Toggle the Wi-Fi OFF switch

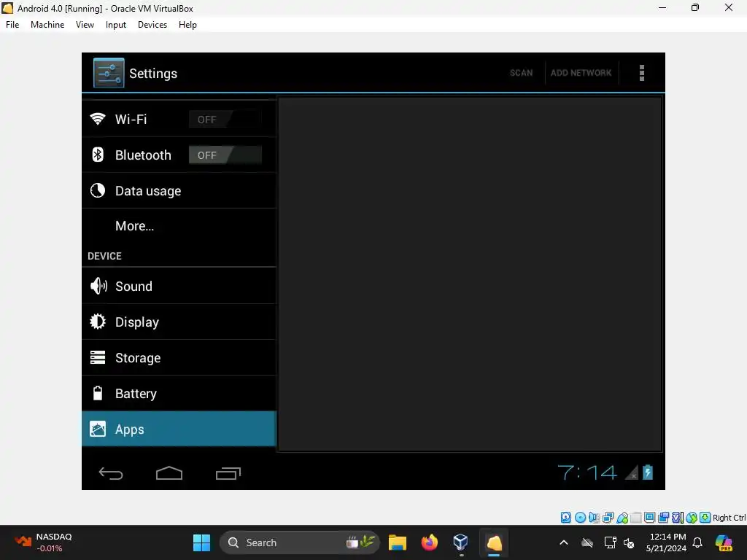[225, 119]
